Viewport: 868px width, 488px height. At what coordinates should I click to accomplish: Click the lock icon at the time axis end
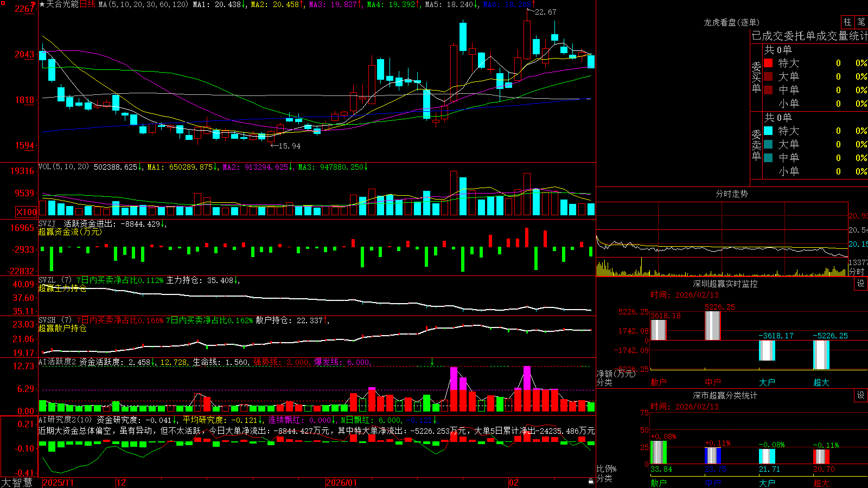click(591, 481)
